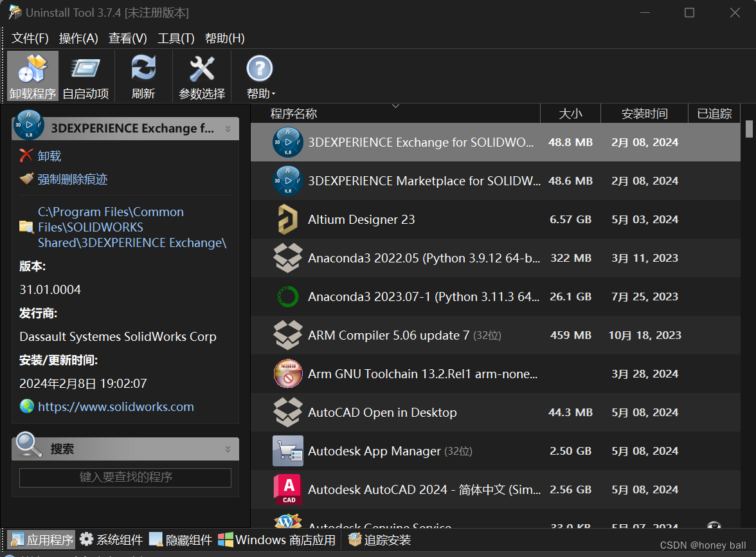Select Arm GNU Toolchain 13.2.Rel1 entry
This screenshot has width=756, height=557.
pos(496,374)
